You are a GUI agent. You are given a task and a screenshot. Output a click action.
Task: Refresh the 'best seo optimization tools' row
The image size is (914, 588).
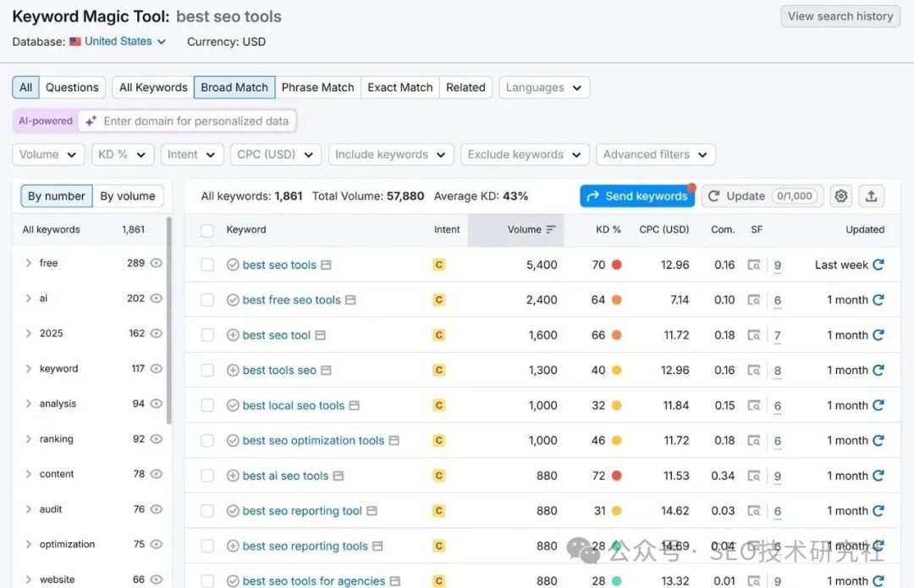[x=878, y=441]
